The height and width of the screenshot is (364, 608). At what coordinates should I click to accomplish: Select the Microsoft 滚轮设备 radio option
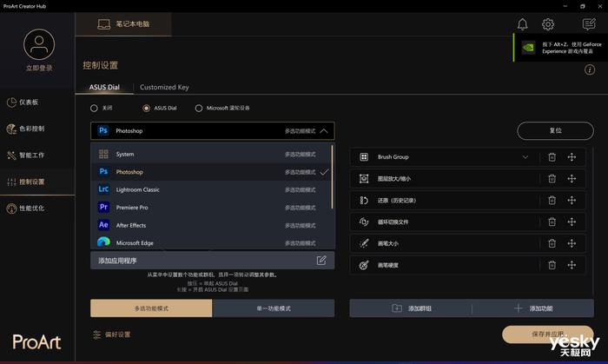tap(199, 108)
